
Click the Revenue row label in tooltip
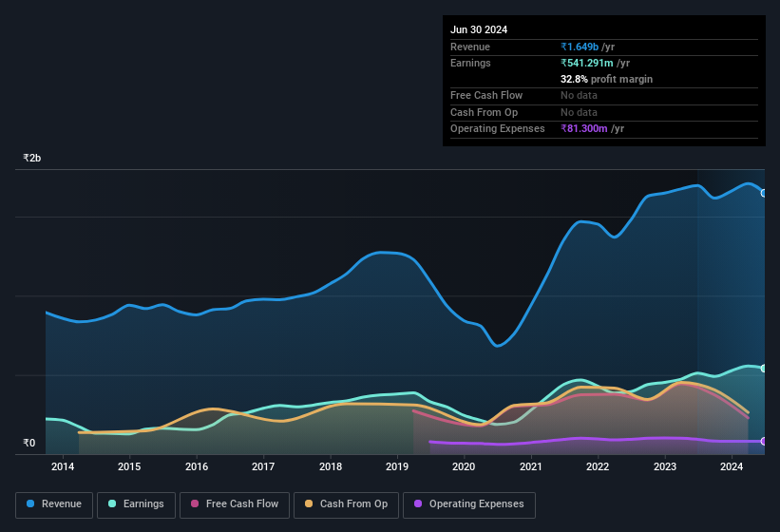pyautogui.click(x=470, y=47)
